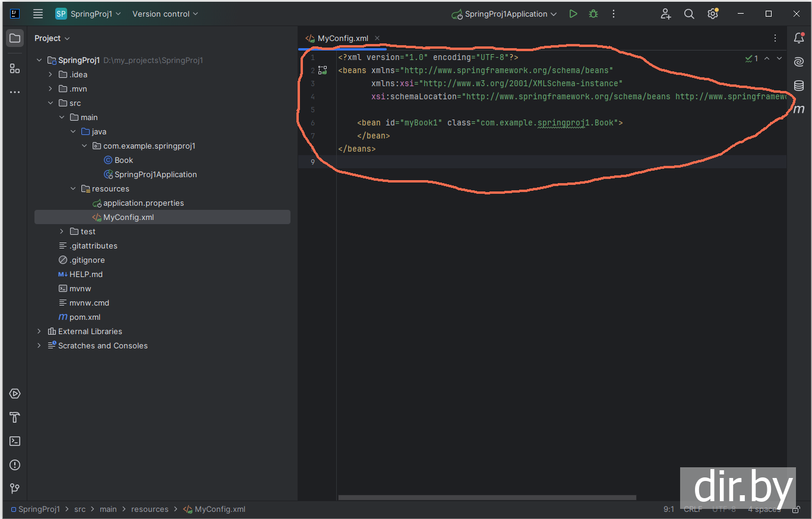Close the MyConfig.xml editor tab
The height and width of the screenshot is (519, 812).
click(377, 38)
